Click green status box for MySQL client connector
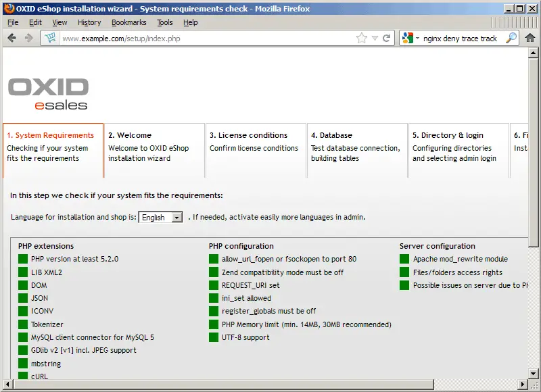 pyautogui.click(x=23, y=337)
